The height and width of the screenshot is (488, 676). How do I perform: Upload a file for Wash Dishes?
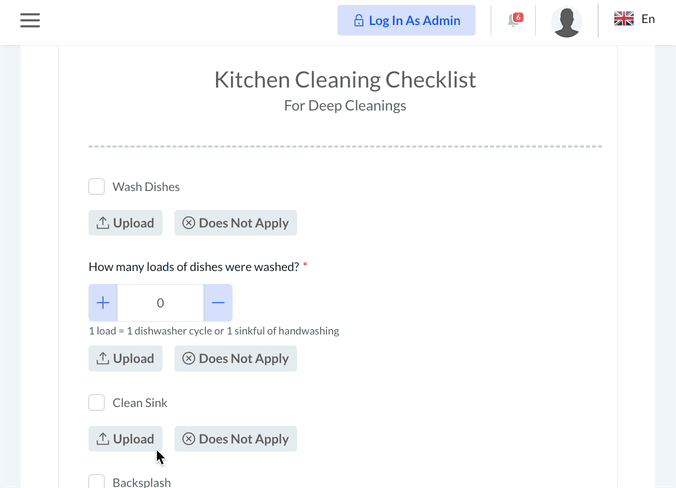point(125,223)
